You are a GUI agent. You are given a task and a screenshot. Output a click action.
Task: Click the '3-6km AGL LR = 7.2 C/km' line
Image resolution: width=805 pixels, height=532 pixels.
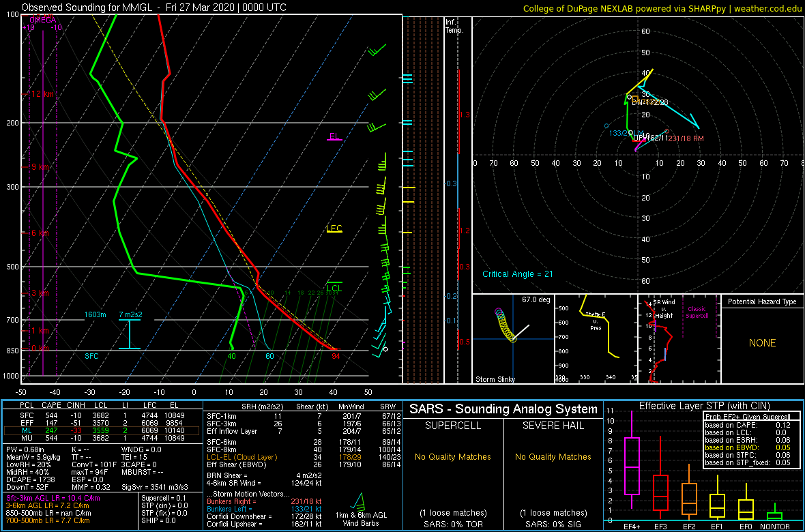pos(49,506)
